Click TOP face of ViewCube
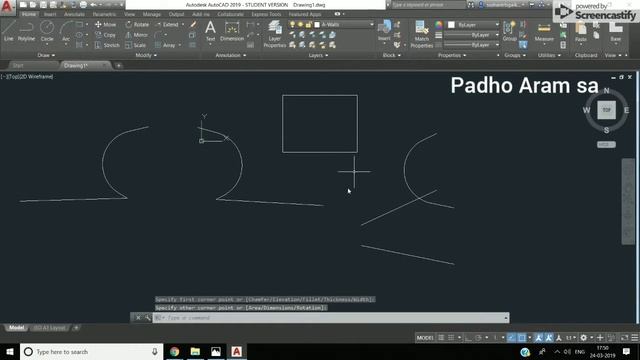The width and height of the screenshot is (640, 360). pyautogui.click(x=606, y=110)
